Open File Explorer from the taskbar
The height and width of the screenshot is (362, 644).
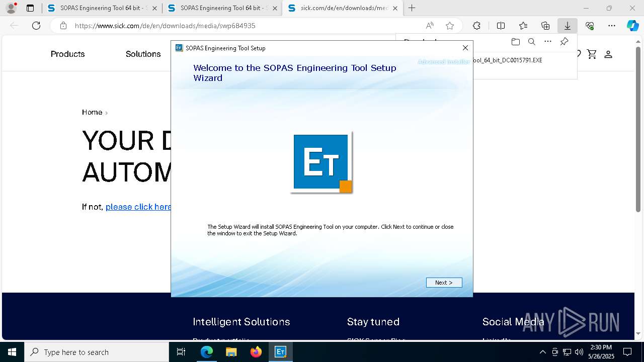(x=231, y=352)
